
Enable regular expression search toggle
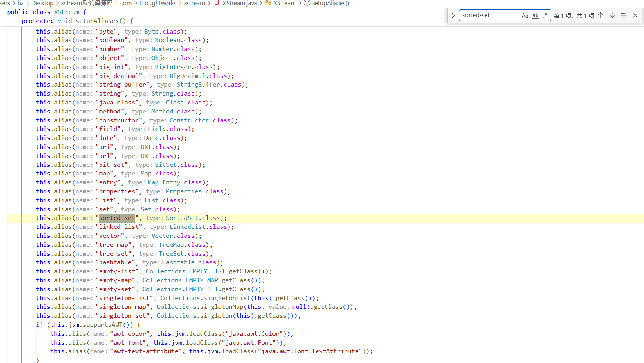546,16
